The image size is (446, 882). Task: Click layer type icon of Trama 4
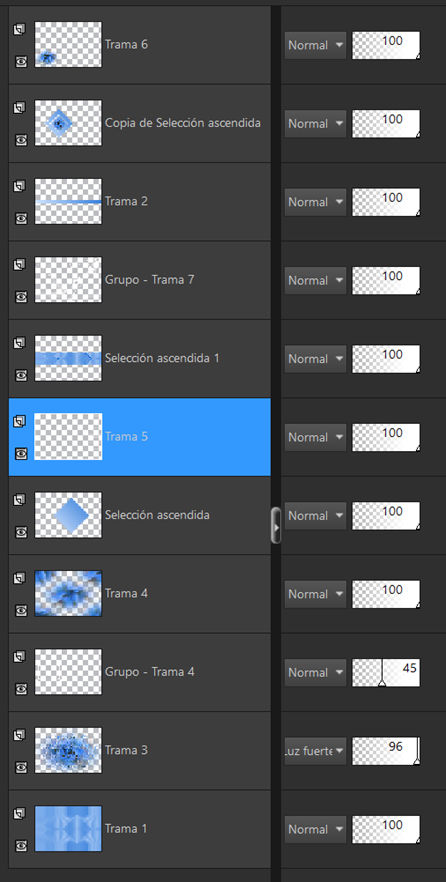click(x=20, y=578)
